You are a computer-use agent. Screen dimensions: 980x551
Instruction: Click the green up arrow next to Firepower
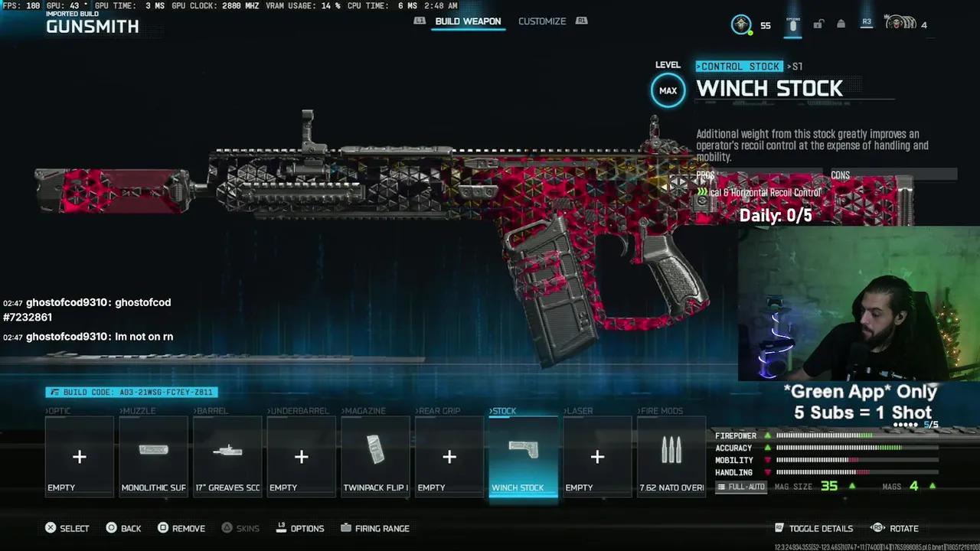[767, 435]
